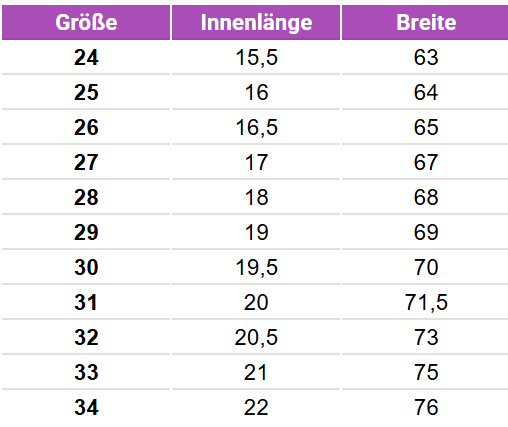Select size 27 row label

tap(86, 162)
